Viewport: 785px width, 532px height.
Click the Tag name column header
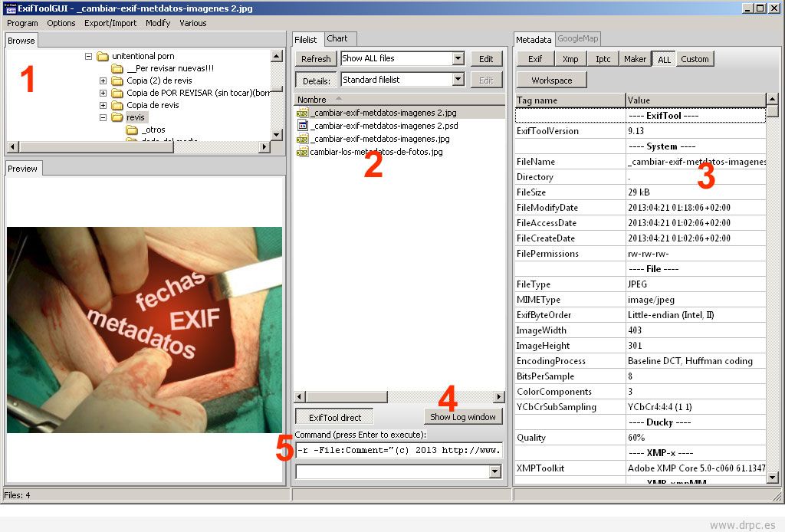click(x=570, y=100)
